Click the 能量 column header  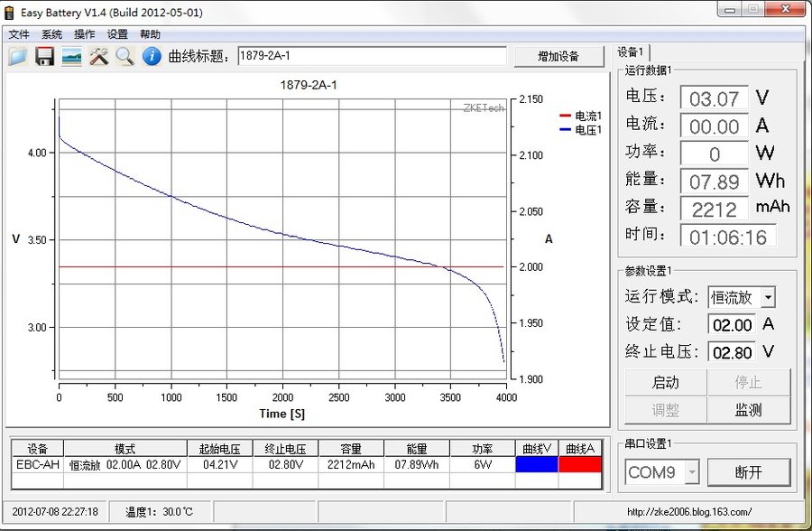pyautogui.click(x=417, y=449)
